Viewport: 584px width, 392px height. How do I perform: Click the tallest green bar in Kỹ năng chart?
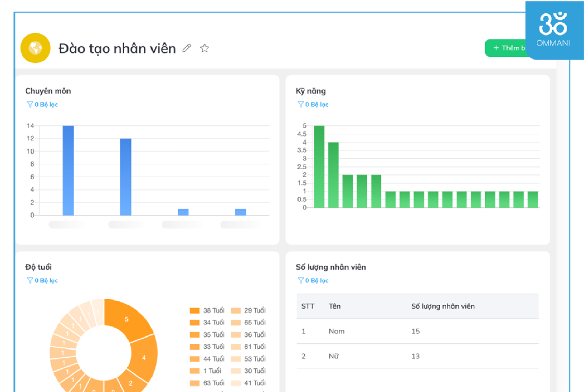(x=319, y=167)
